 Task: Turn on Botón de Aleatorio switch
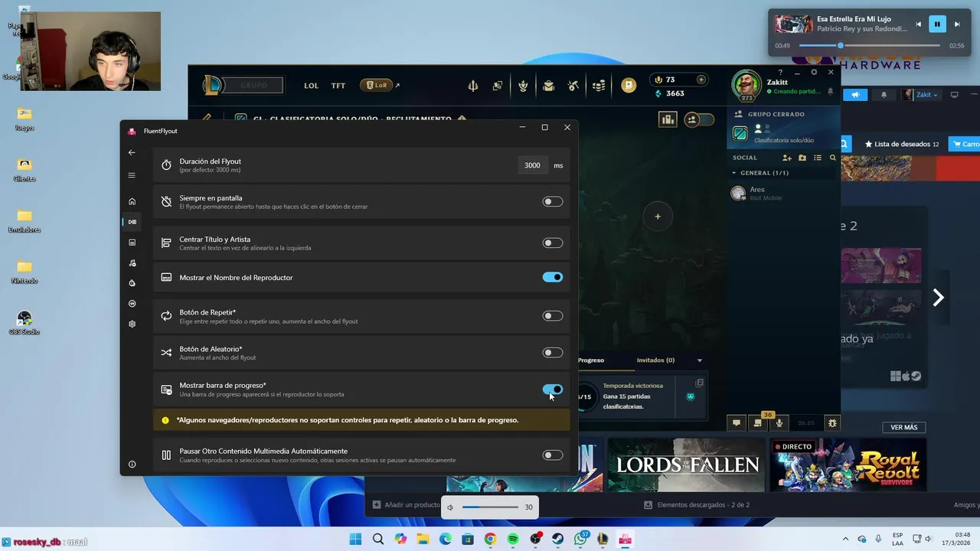(x=553, y=353)
